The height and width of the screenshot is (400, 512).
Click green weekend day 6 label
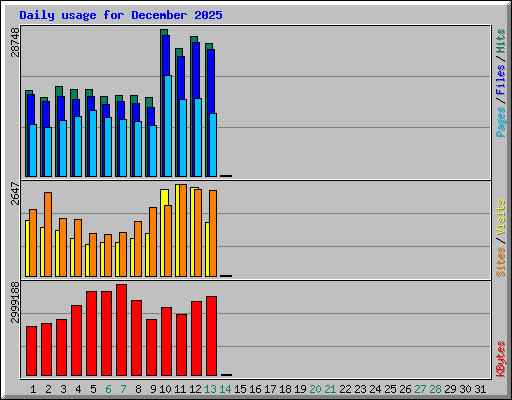click(108, 389)
